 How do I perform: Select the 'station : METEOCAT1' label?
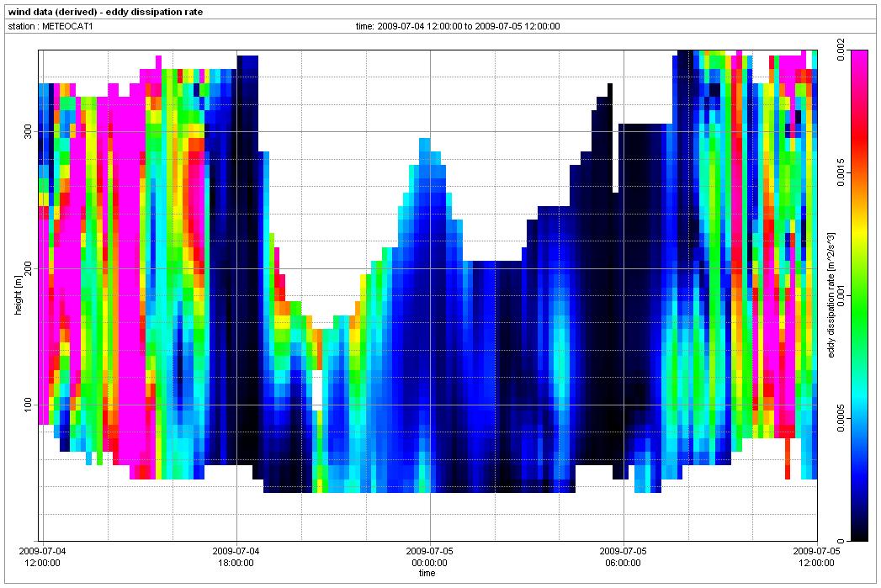click(x=53, y=26)
